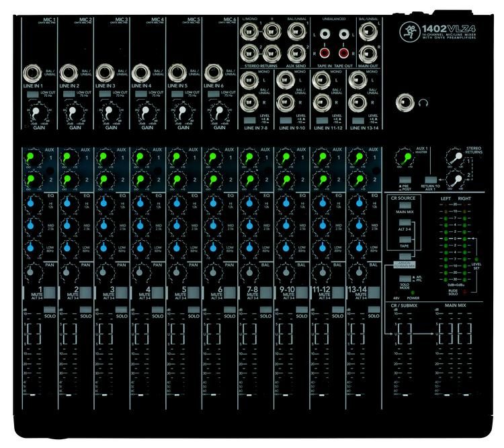Toggle the Solo Mode AFL/PFL switch
The image size is (504, 448).
click(x=405, y=278)
